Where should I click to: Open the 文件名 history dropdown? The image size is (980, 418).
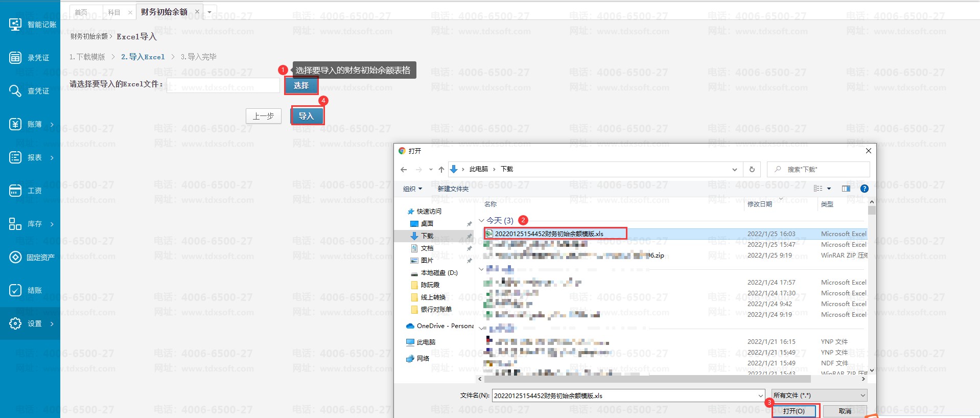coord(761,396)
